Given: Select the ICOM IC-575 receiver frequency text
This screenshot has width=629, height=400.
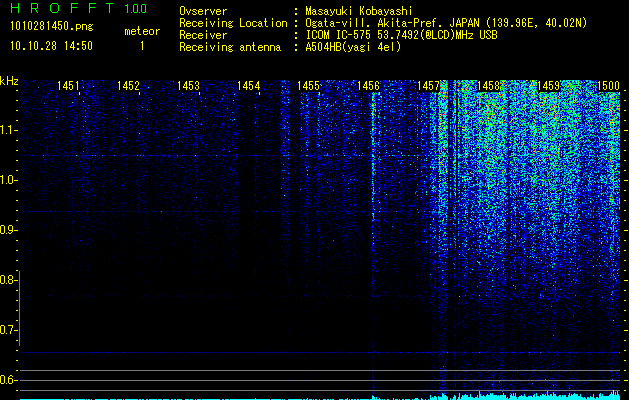Looking at the screenshot, I should tap(401, 35).
